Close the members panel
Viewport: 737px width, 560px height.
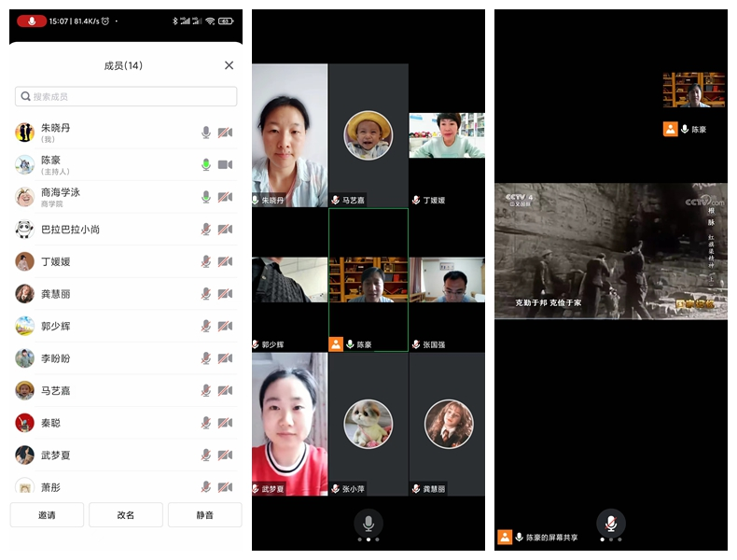(x=229, y=65)
